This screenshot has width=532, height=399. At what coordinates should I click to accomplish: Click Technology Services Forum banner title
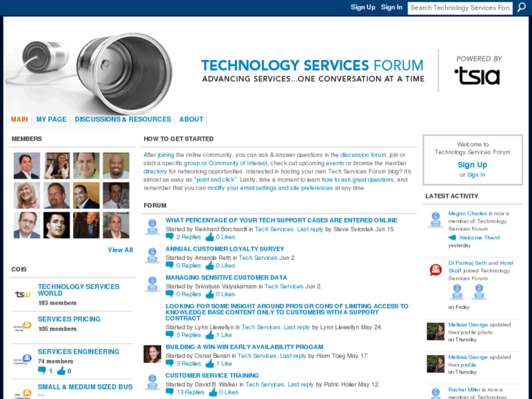312,66
